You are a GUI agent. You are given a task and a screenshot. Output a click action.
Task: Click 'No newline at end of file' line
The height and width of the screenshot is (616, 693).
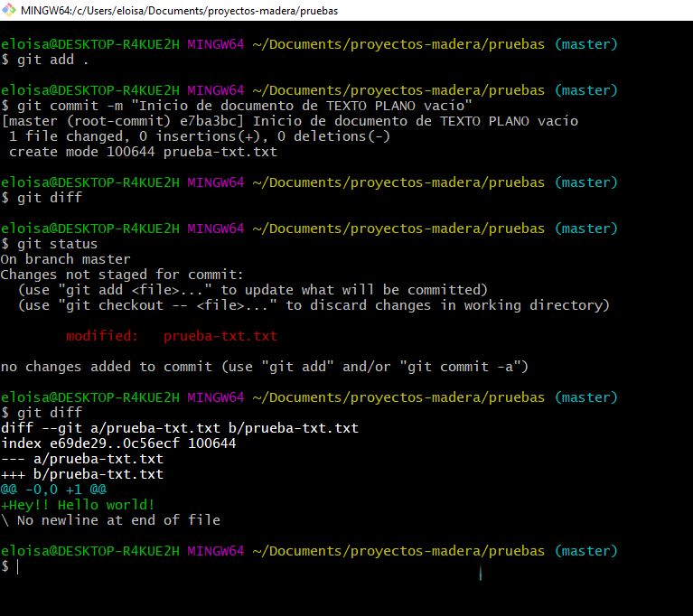tap(110, 520)
